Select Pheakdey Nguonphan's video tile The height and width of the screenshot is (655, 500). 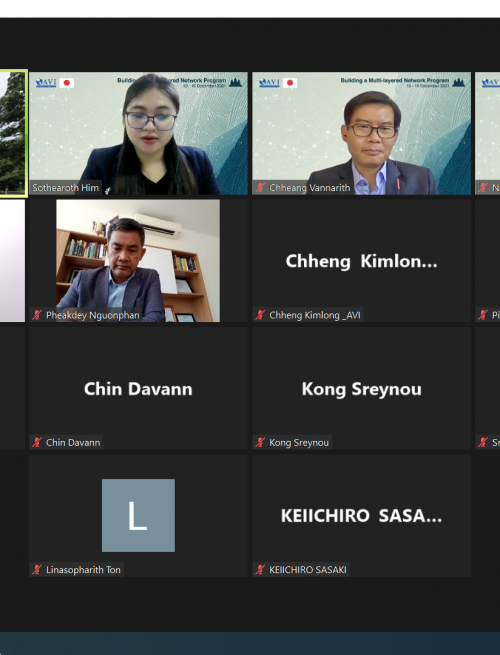point(138,261)
